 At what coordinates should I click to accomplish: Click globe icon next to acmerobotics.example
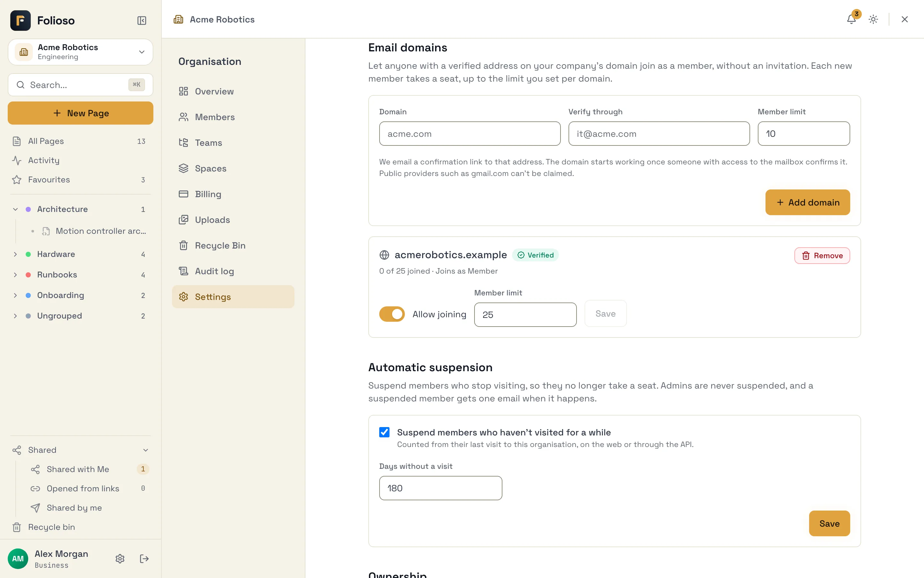(x=384, y=255)
